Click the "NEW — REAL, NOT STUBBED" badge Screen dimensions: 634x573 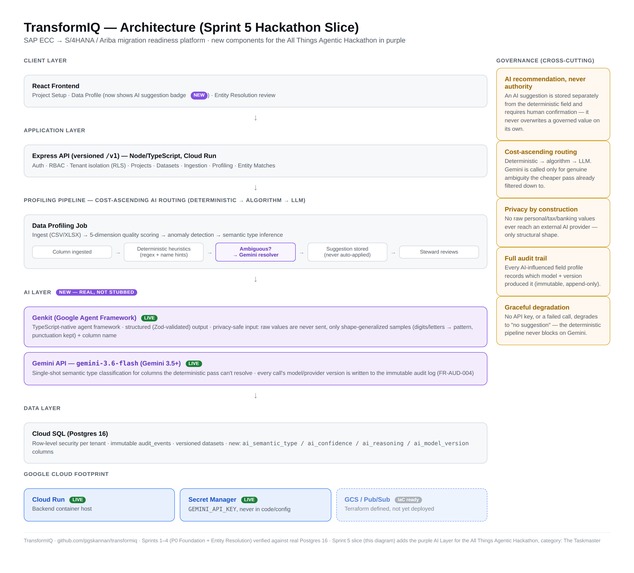(x=96, y=292)
